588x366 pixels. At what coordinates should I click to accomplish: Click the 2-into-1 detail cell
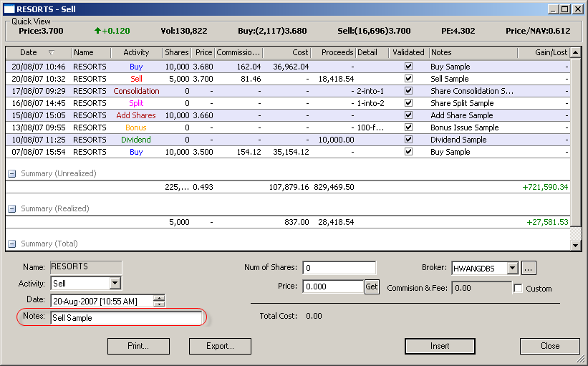(x=370, y=91)
